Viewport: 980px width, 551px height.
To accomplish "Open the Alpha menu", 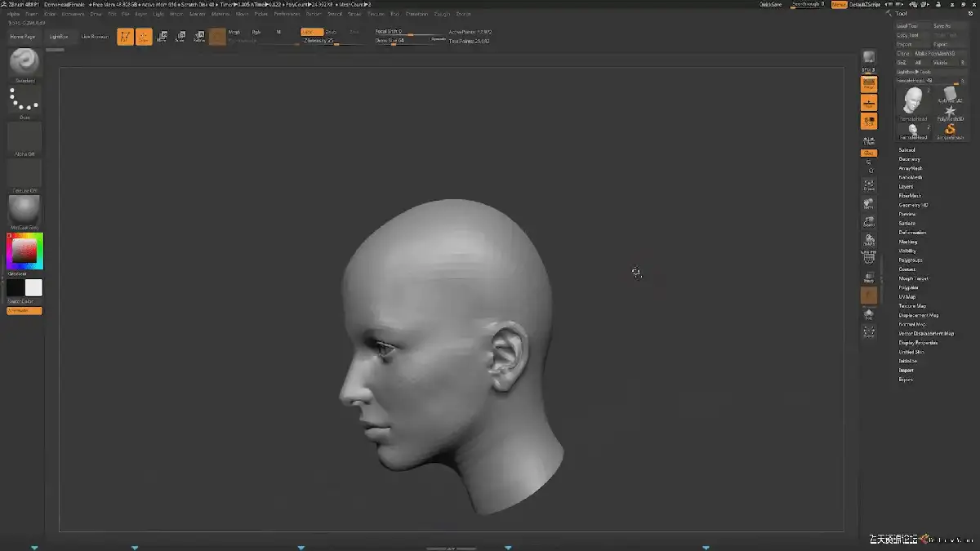I will (x=13, y=14).
